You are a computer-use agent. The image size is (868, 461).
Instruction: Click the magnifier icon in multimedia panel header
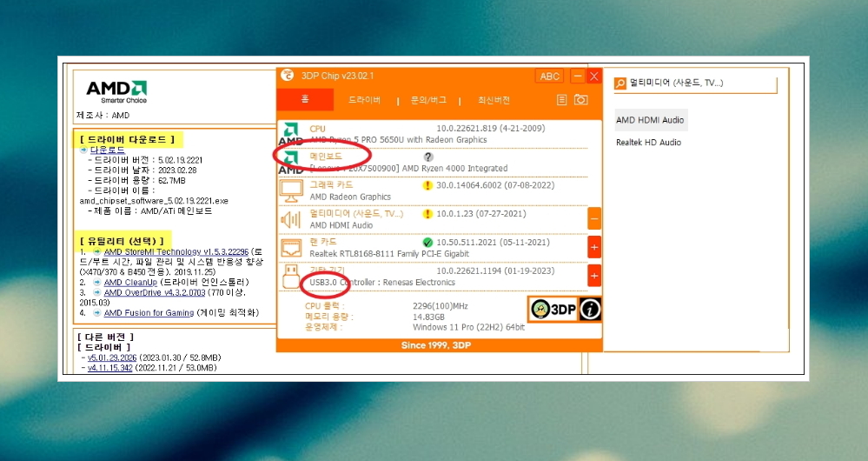click(x=620, y=84)
